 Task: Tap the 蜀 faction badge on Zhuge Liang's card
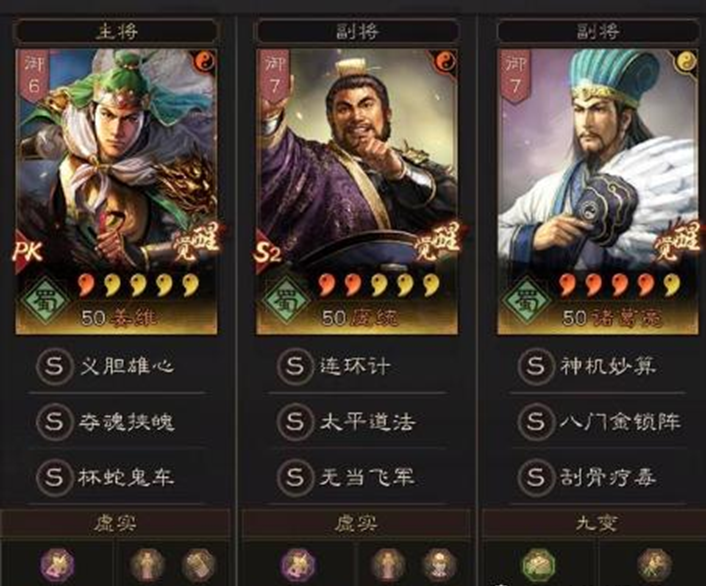pos(527,300)
